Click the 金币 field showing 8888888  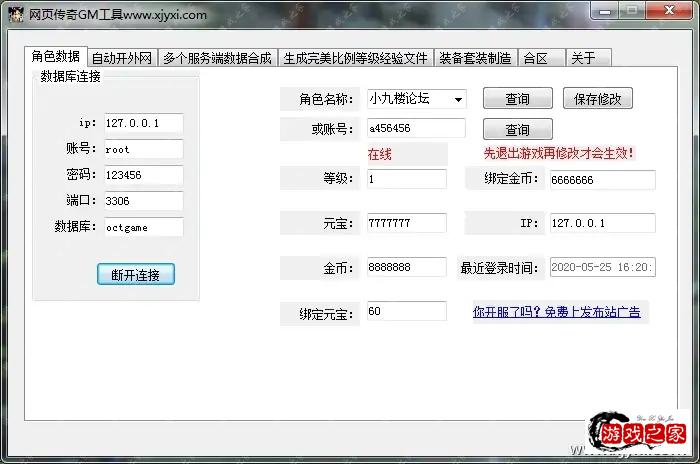[407, 267]
